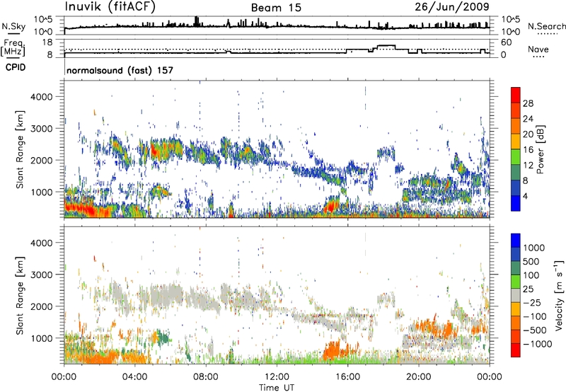The image size is (566, 392).
Task: Click the '60' Nave axis tick
Action: (507, 42)
